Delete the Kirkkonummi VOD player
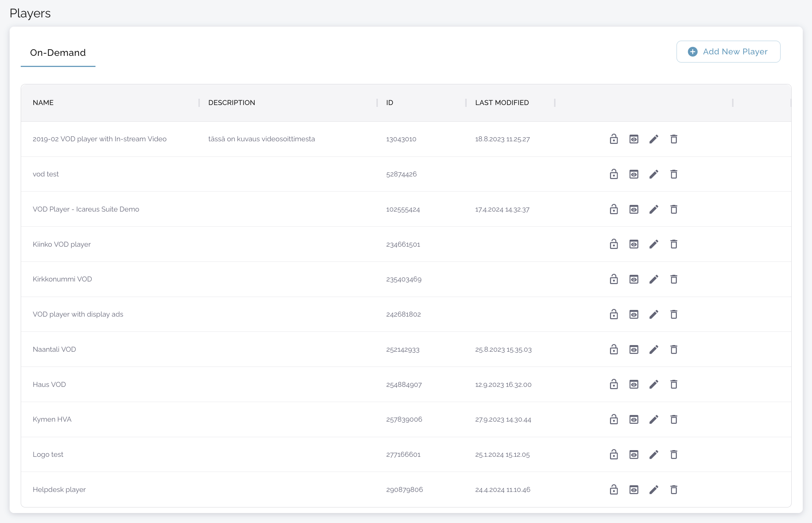Viewport: 812px width, 523px height. point(674,279)
